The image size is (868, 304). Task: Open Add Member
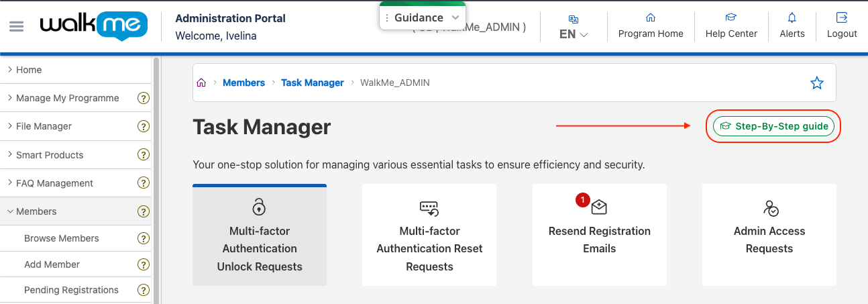(52, 264)
